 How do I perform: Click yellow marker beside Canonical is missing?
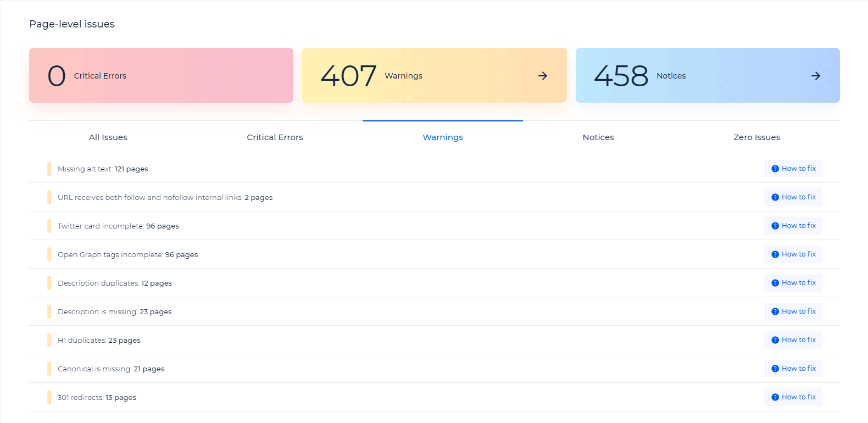[49, 369]
